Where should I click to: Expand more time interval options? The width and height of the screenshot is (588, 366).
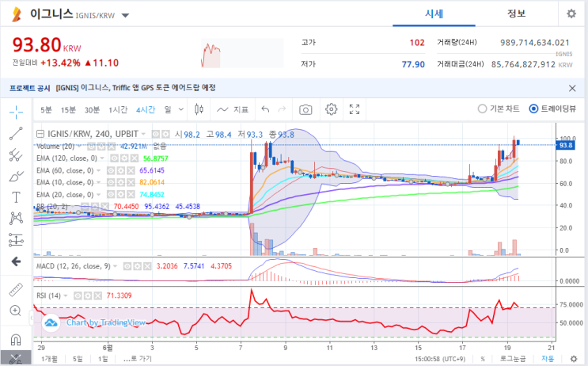click(x=180, y=109)
